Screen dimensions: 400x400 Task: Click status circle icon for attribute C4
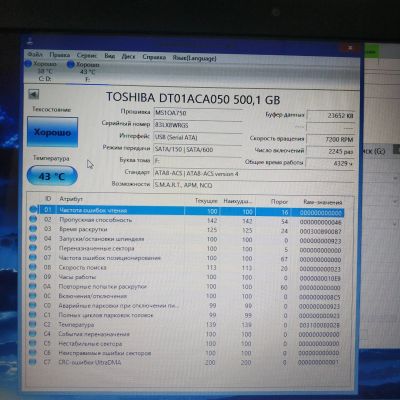point(33,333)
